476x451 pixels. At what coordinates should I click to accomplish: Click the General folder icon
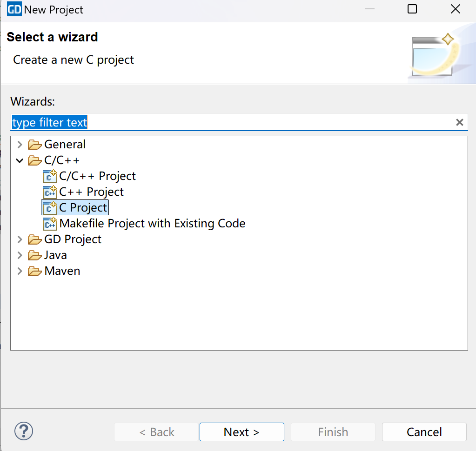35,145
